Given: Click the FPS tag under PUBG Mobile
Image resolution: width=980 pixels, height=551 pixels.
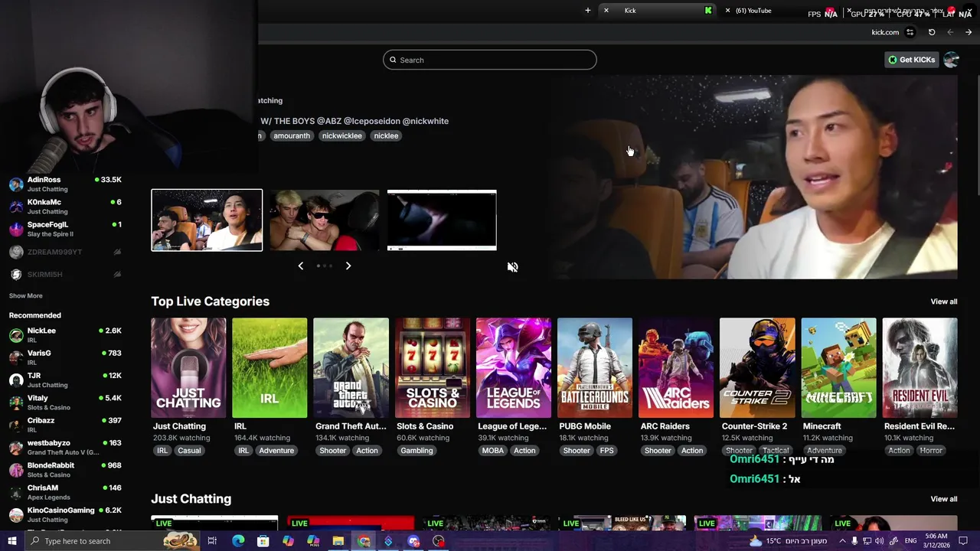Looking at the screenshot, I should [x=607, y=451].
